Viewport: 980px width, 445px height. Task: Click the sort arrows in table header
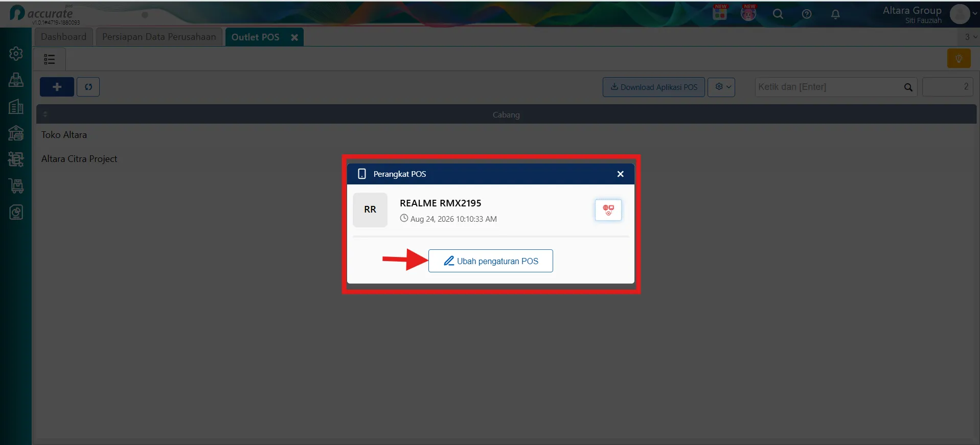tap(45, 114)
